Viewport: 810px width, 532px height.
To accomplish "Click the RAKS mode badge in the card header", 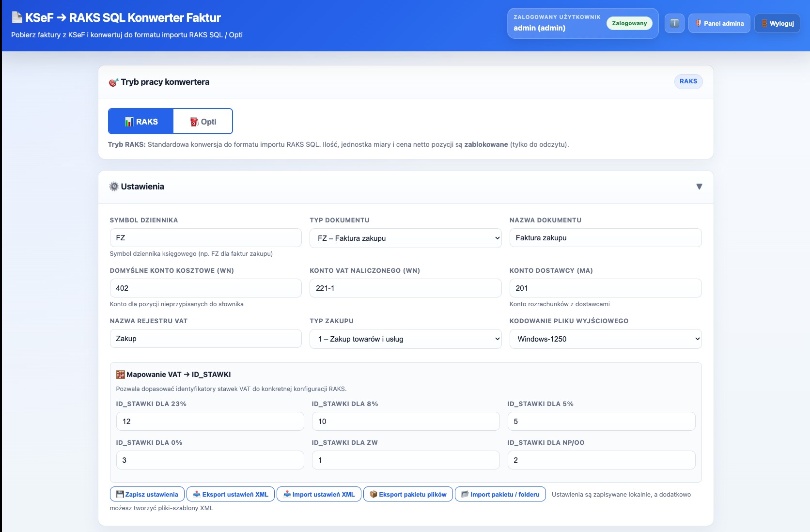I will [688, 81].
